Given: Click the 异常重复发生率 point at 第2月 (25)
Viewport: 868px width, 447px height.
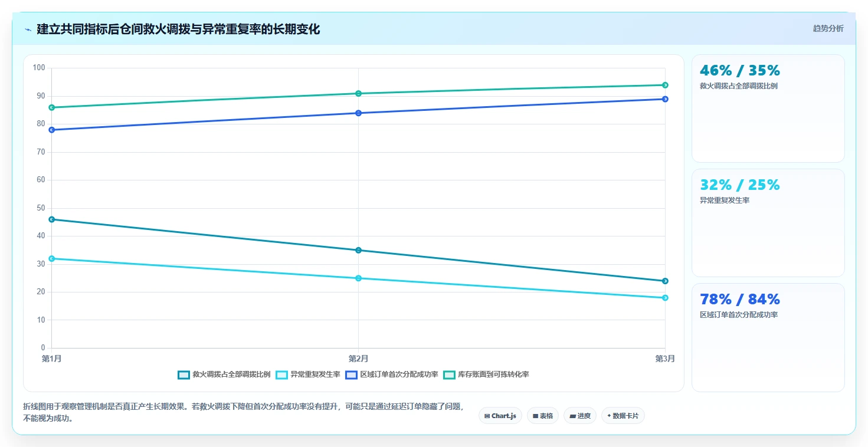Looking at the screenshot, I should coord(358,278).
